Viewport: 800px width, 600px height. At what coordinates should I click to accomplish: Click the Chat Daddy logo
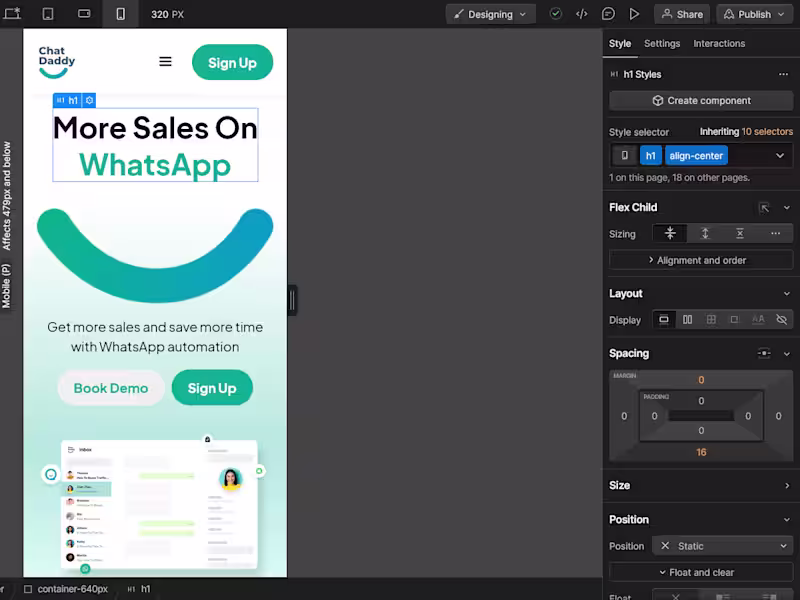pyautogui.click(x=57, y=62)
